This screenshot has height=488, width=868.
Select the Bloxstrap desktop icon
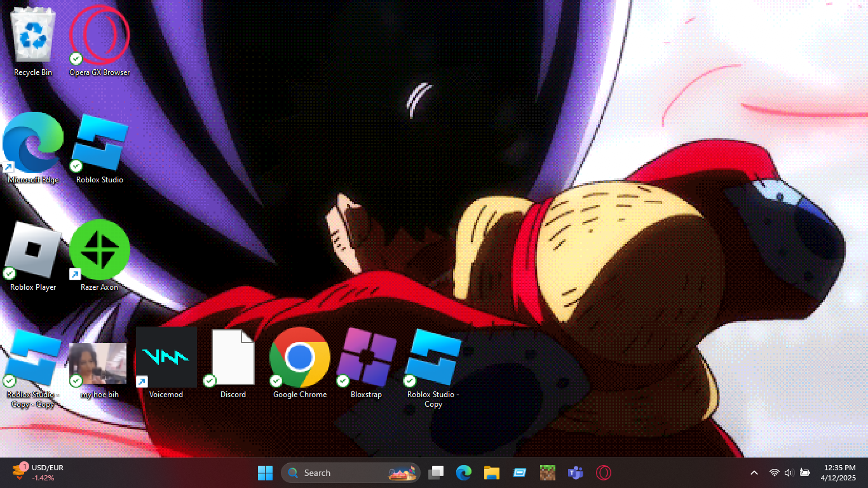367,363
